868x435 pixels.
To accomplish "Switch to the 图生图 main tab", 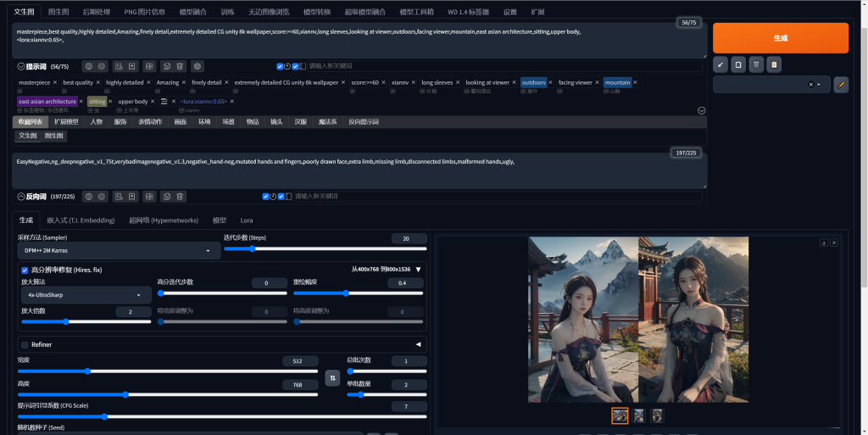I will point(58,12).
